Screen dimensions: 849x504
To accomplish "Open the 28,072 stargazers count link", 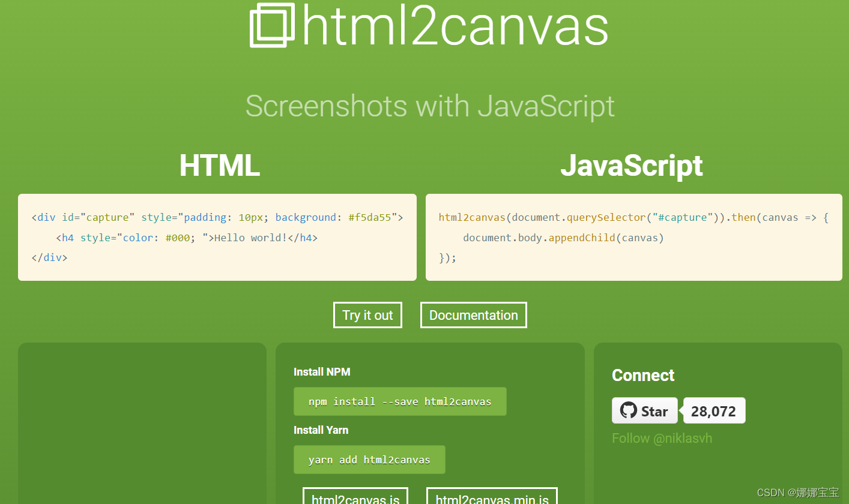I will click(714, 411).
